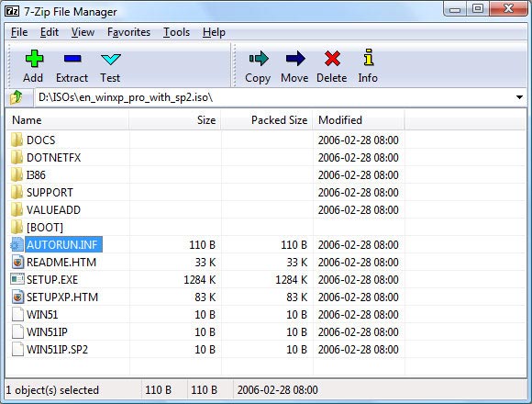Go up one folder level icon
The image size is (532, 404).
coord(16,97)
